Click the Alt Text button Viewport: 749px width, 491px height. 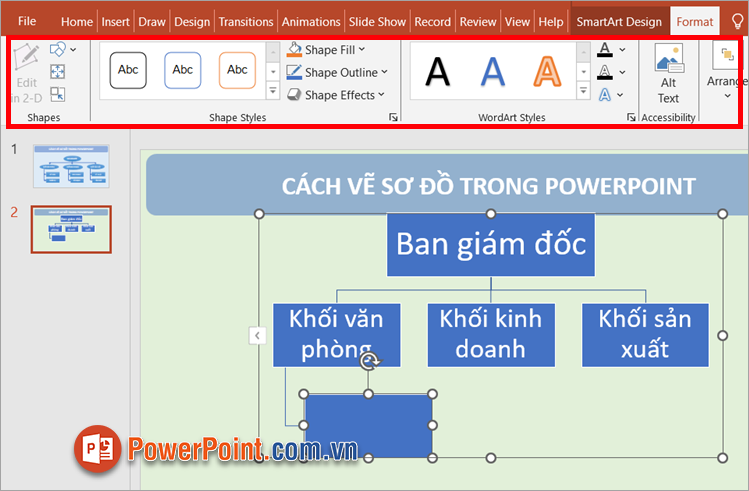tap(668, 74)
